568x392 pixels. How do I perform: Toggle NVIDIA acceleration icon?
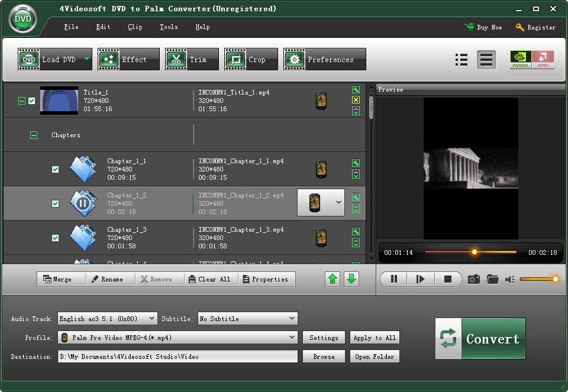(x=521, y=60)
